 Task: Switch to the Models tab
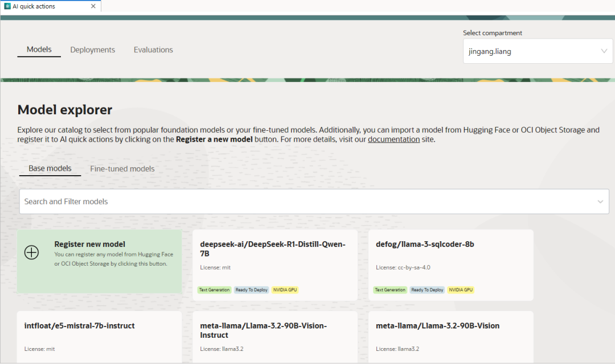tap(39, 49)
